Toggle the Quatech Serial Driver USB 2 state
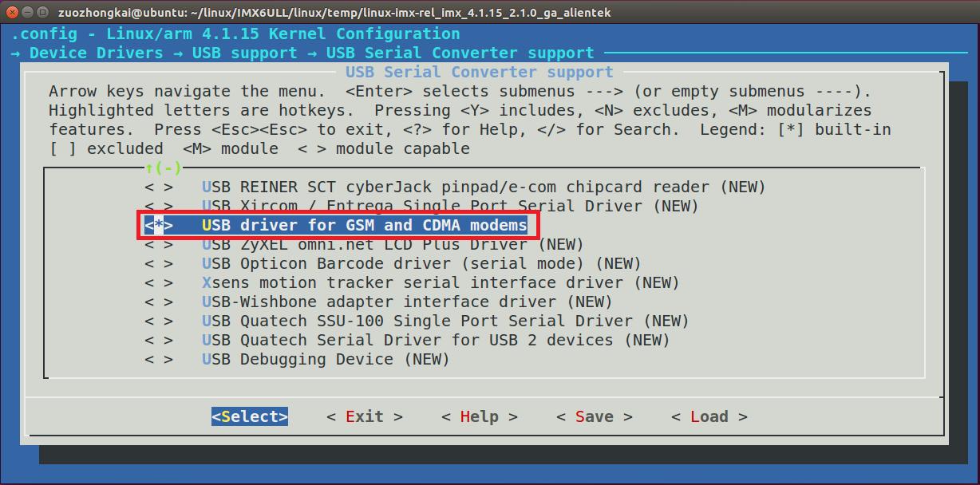This screenshot has width=980, height=485. tap(159, 340)
